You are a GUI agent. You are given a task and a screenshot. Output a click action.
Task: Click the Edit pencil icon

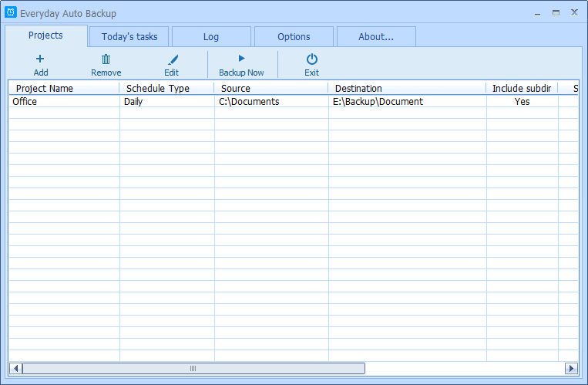173,59
